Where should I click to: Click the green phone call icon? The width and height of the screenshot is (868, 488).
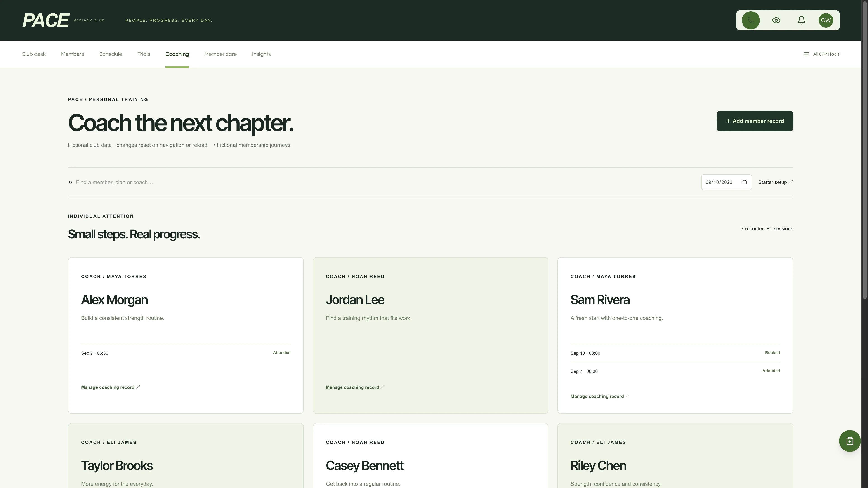coord(750,20)
